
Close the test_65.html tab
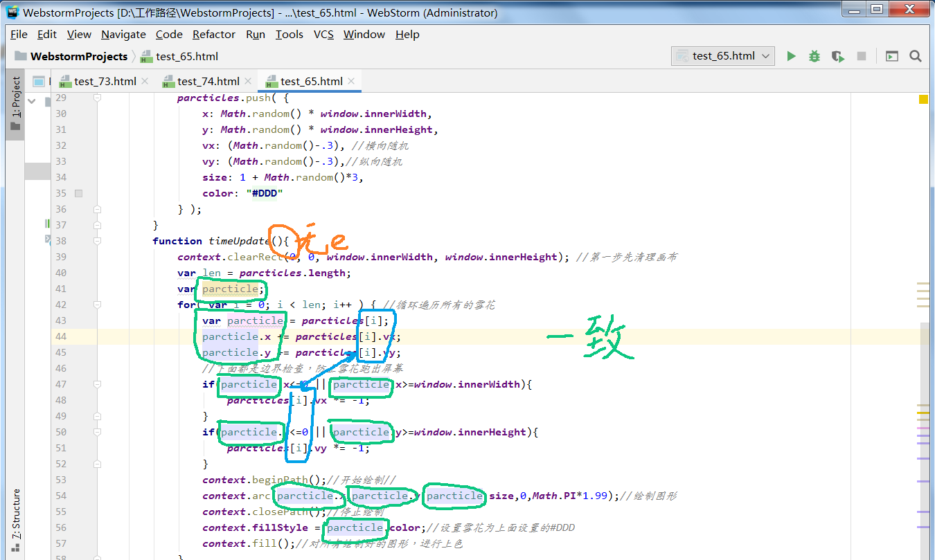click(351, 81)
